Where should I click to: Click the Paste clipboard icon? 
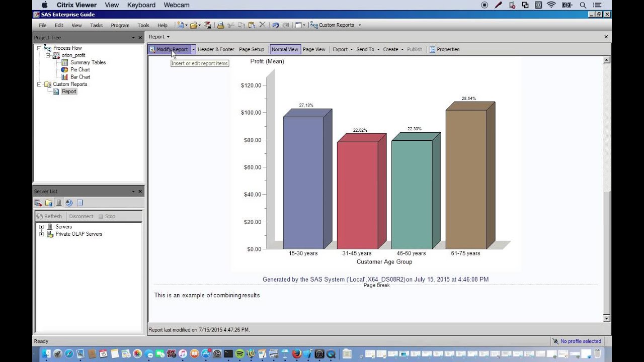tap(252, 25)
